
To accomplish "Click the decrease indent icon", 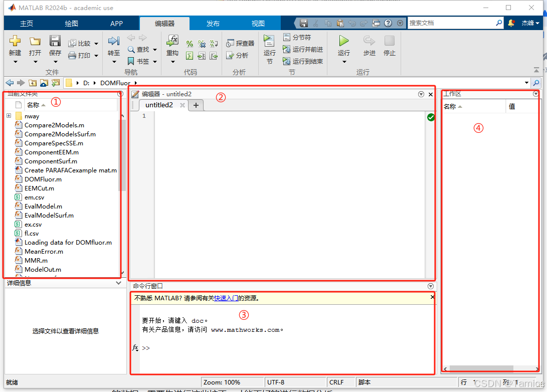I will [214, 56].
